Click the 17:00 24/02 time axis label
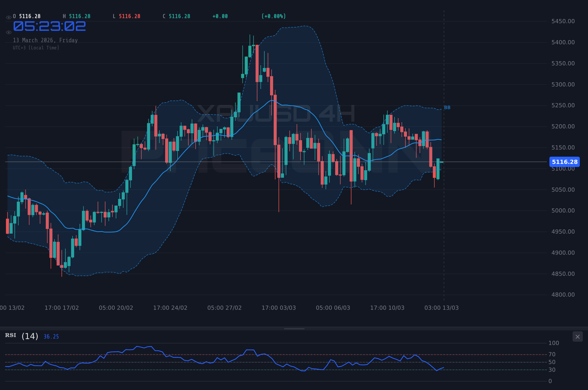The image size is (588, 390). [170, 308]
